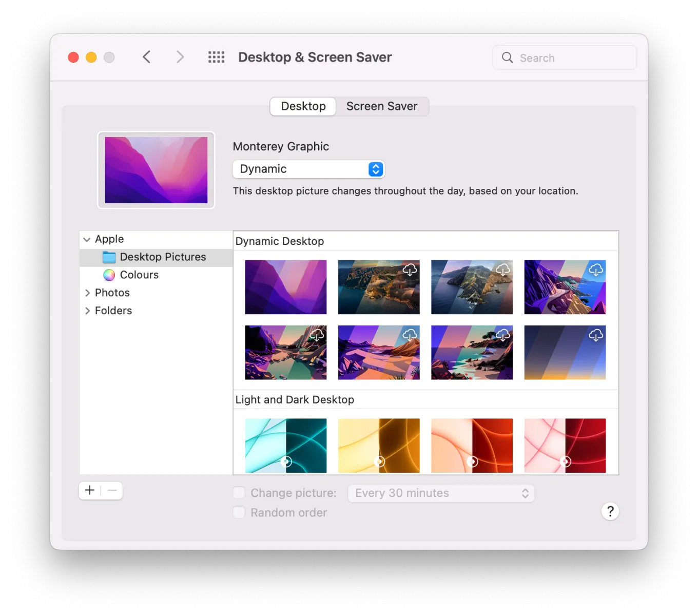The height and width of the screenshot is (616, 698).
Task: Toggle light/dark mode on the teal wallpaper
Action: coord(286,461)
